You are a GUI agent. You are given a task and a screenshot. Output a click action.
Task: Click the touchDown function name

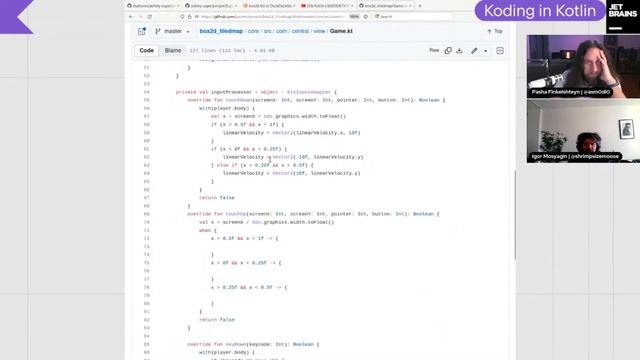(239, 100)
